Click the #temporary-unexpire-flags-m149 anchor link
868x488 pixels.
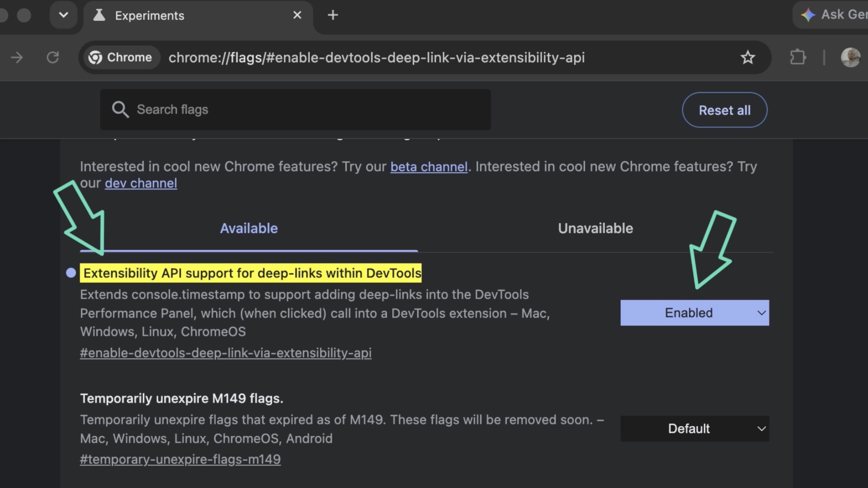click(x=180, y=460)
